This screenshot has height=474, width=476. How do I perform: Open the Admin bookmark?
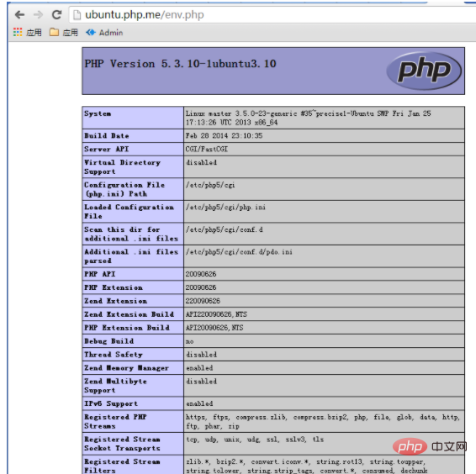pos(104,33)
